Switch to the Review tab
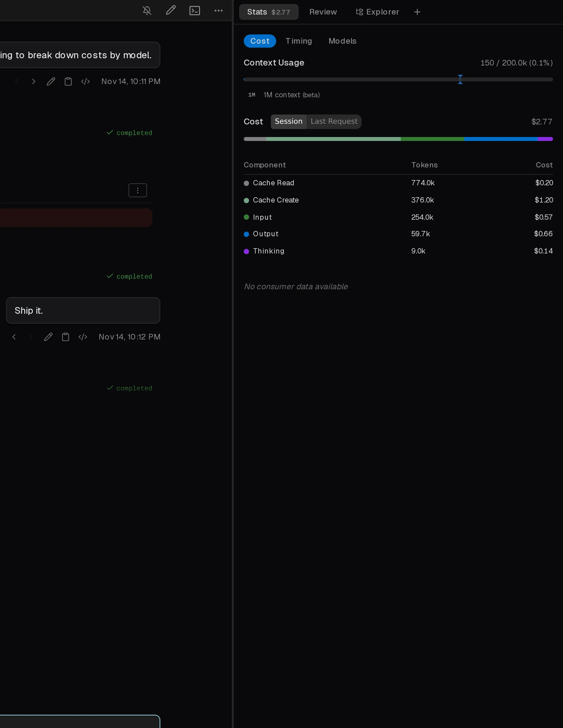The height and width of the screenshot is (728, 563). coord(323,12)
